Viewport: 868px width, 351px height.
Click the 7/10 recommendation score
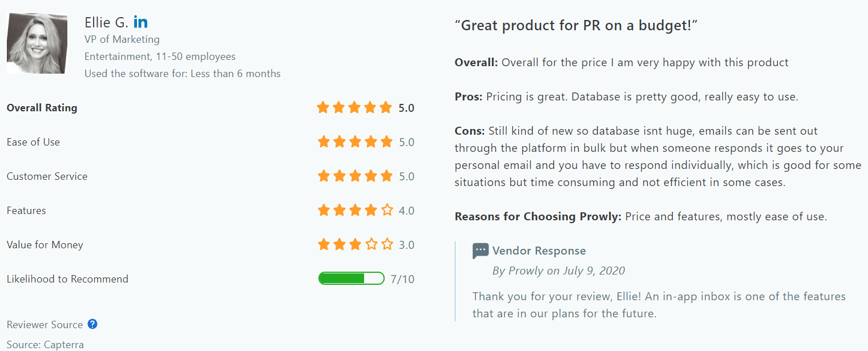(402, 279)
